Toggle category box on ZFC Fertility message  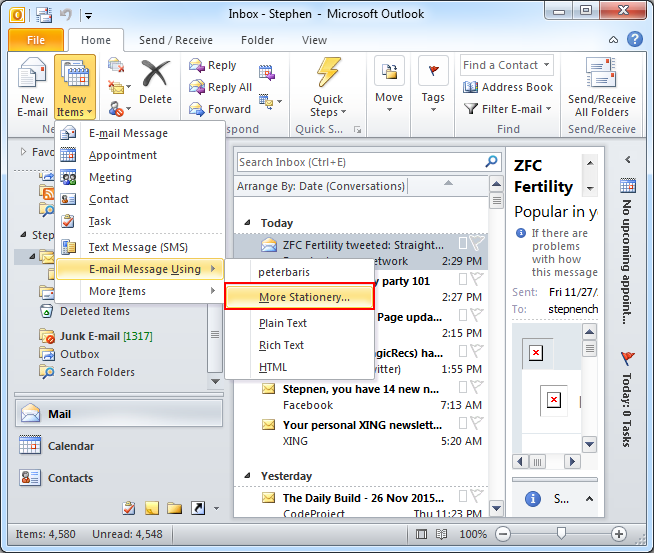tap(463, 243)
